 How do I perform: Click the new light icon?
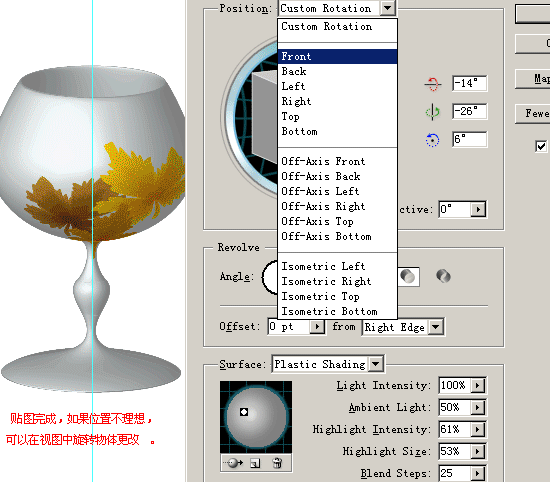(255, 463)
